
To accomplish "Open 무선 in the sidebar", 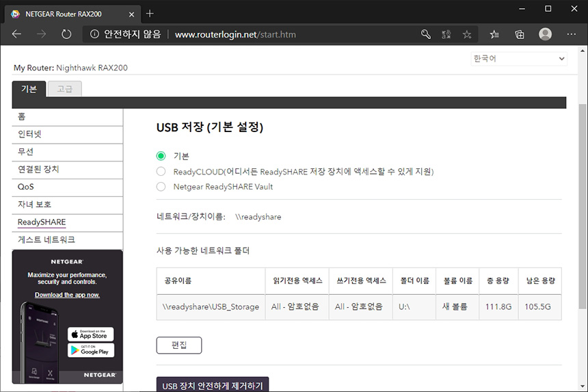I will point(68,152).
